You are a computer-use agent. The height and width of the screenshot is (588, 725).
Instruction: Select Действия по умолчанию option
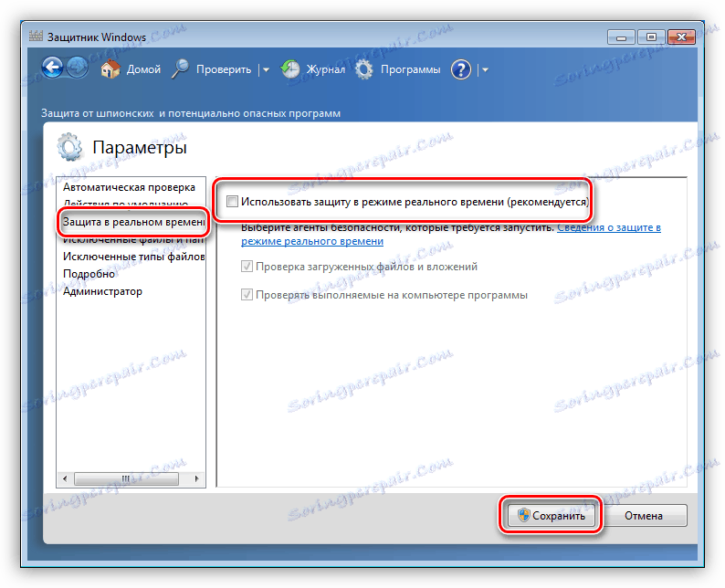(x=126, y=204)
